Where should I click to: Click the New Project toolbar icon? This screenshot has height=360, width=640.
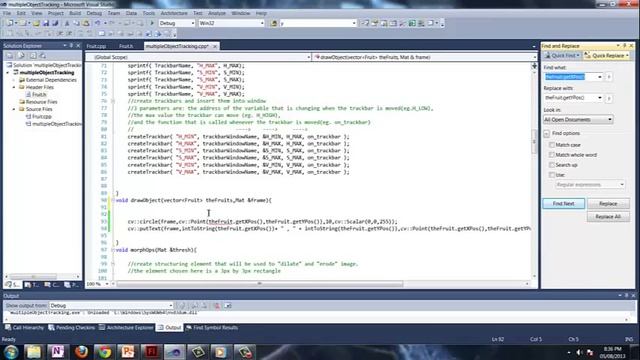pos(10,23)
